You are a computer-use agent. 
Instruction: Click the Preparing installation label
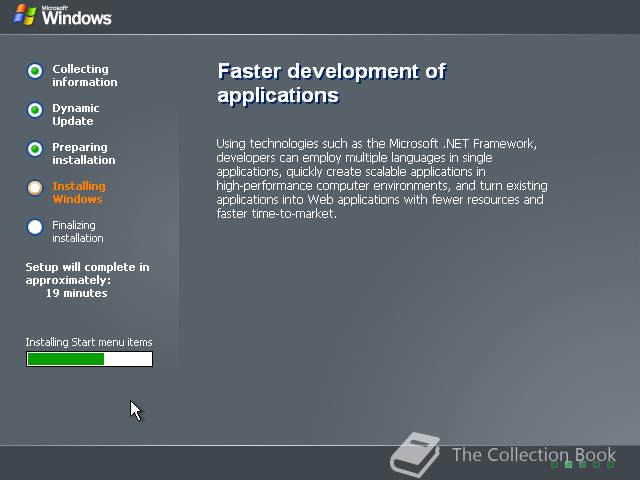[84, 153]
